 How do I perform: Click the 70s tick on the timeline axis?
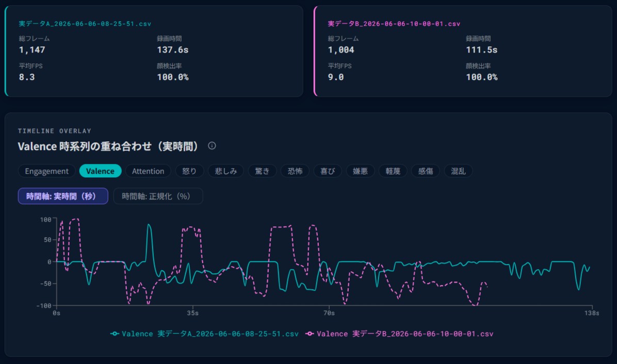[329, 313]
